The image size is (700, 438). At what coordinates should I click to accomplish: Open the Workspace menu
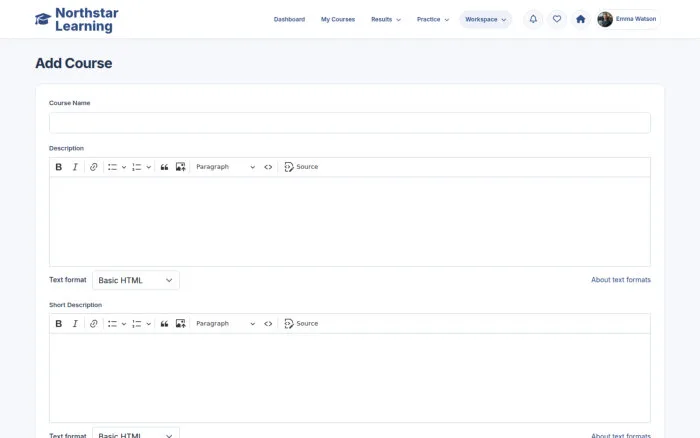point(485,20)
